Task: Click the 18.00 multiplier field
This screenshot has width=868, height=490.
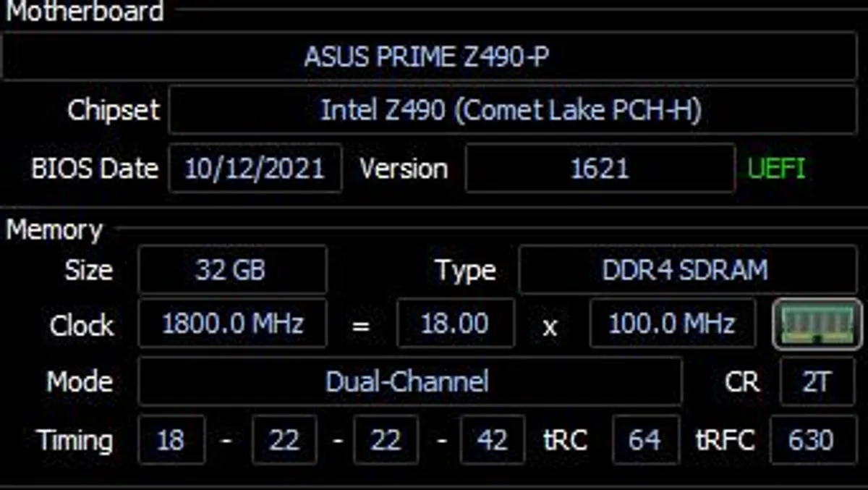Action: pos(456,324)
